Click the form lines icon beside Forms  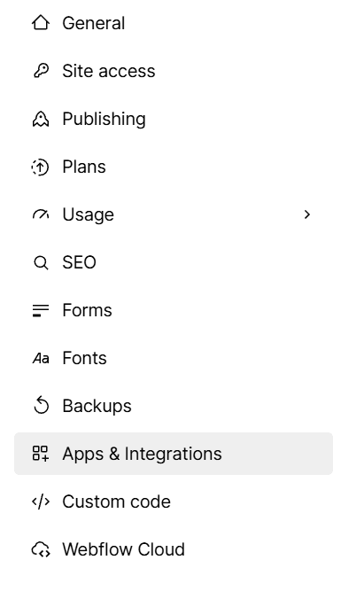click(41, 310)
